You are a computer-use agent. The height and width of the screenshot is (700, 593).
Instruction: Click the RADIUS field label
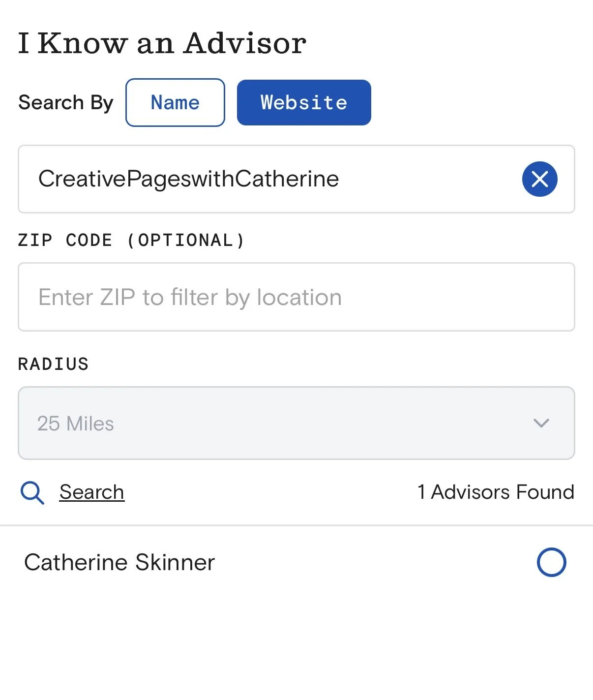[x=53, y=364]
